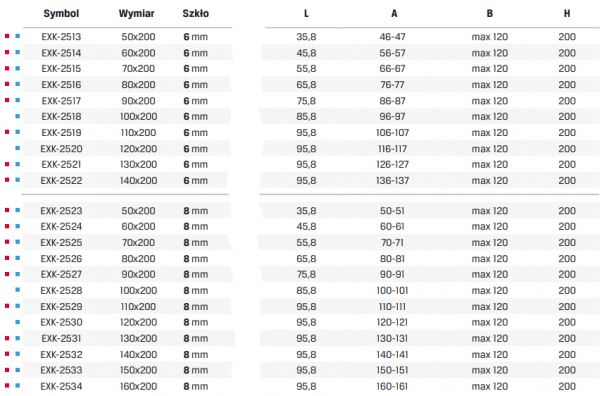
Task: Click the blue square marker beside EXK-2518
Action: 18,116
